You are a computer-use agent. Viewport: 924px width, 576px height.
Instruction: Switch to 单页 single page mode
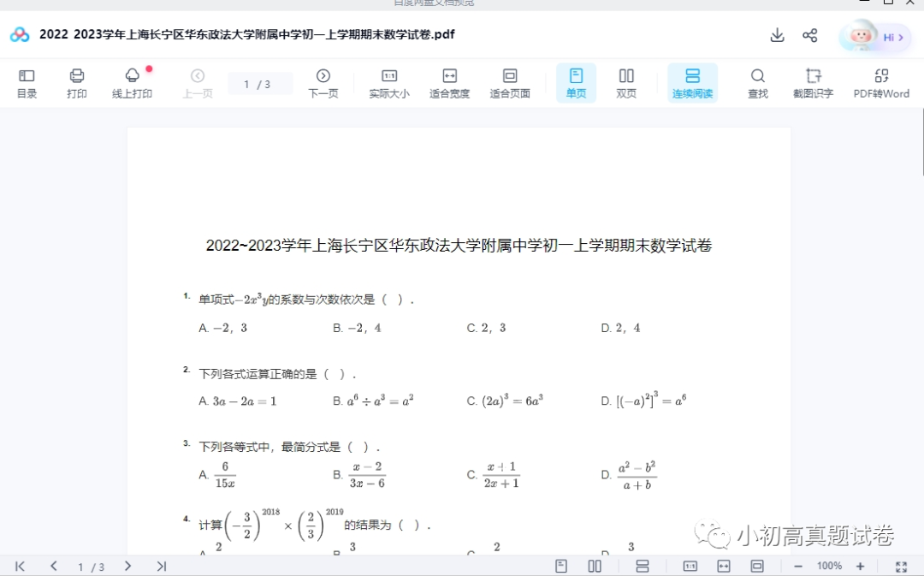click(576, 84)
